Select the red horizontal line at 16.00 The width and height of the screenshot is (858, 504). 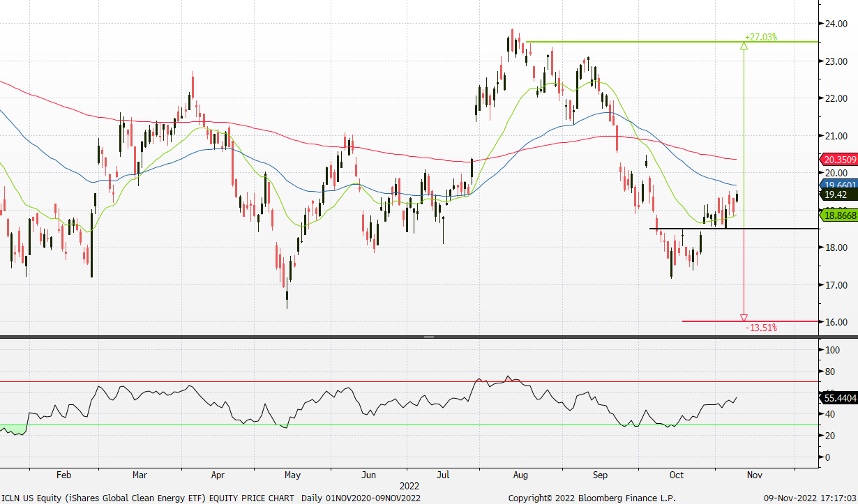tap(751, 321)
